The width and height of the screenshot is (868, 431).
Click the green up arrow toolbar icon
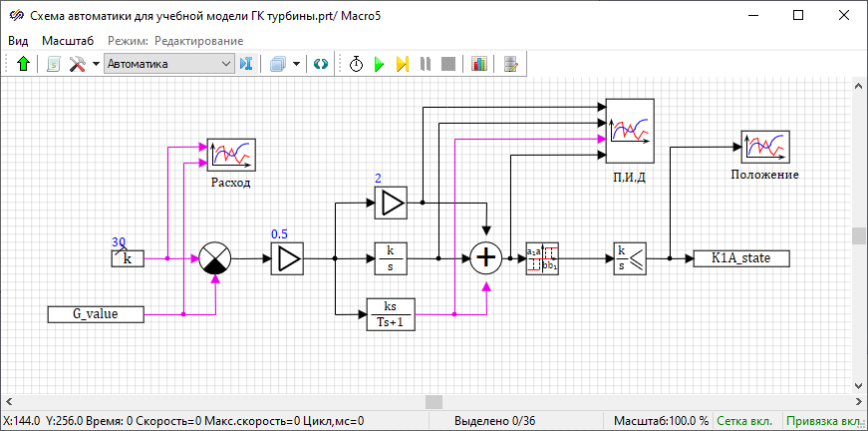click(23, 64)
